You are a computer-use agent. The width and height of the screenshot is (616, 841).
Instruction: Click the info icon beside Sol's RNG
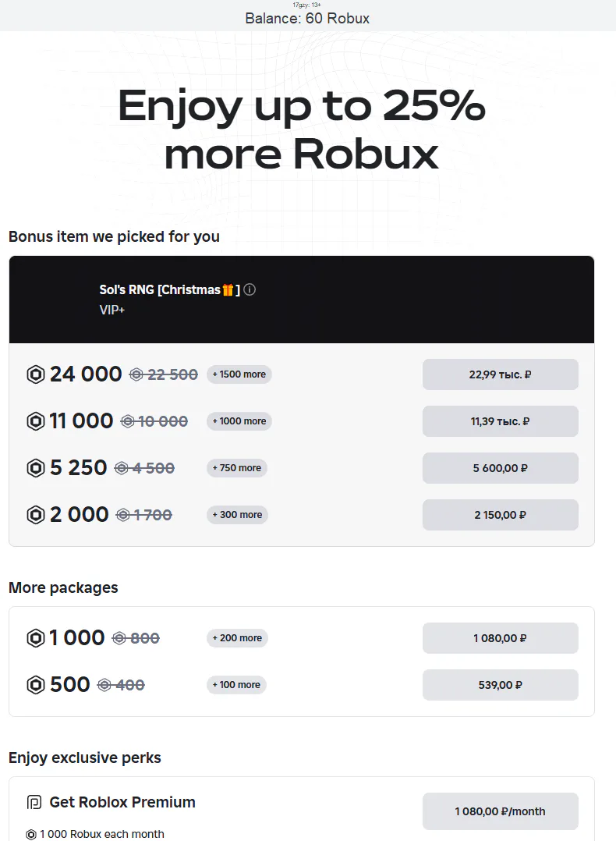point(250,289)
